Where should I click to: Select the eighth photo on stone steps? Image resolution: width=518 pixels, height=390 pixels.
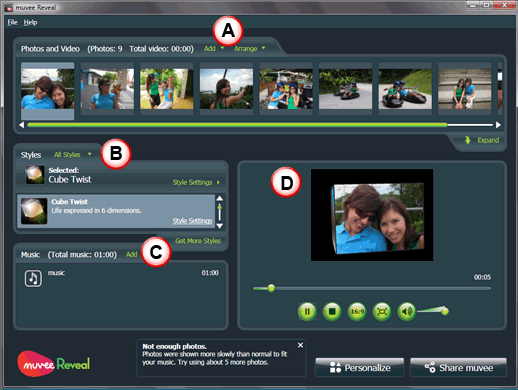(x=465, y=89)
